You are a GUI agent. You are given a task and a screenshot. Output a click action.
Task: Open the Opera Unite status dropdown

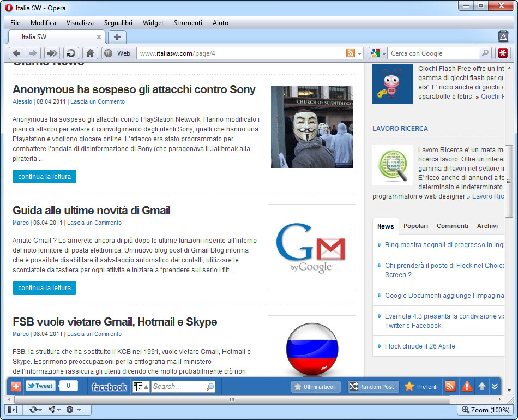coord(54,410)
